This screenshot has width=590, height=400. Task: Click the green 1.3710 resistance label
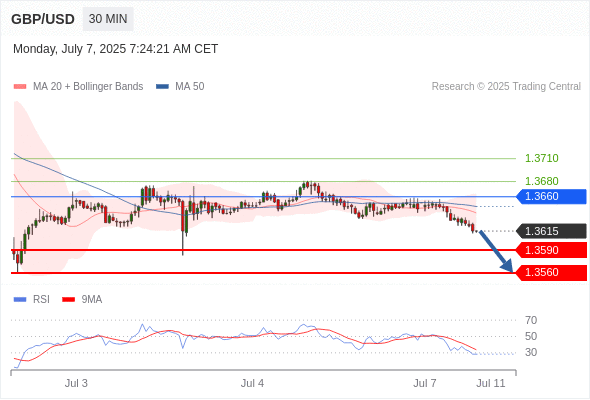tap(541, 158)
